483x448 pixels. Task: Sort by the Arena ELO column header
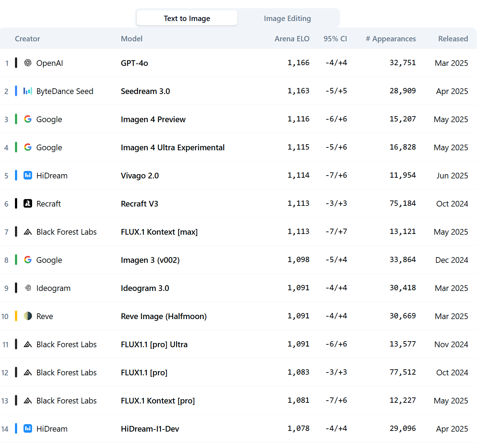292,39
